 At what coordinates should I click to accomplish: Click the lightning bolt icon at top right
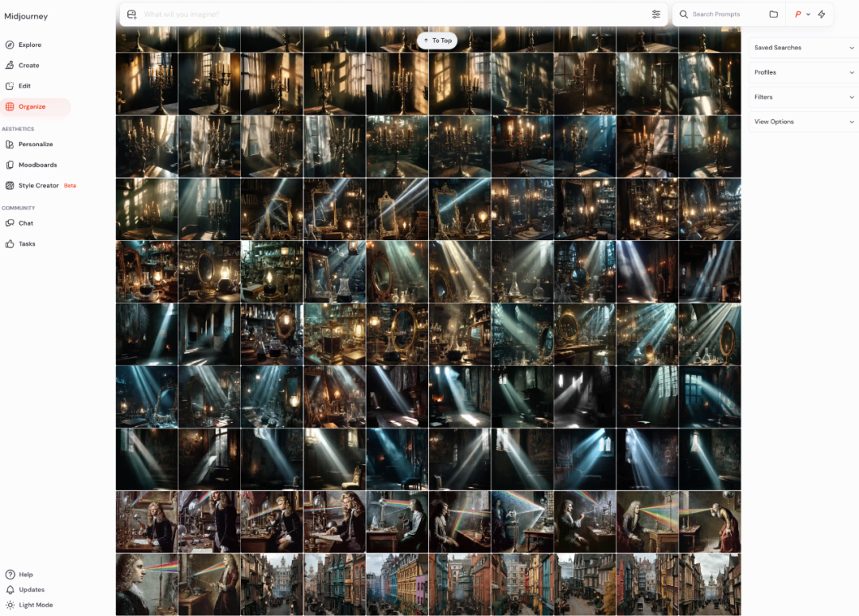coord(822,14)
